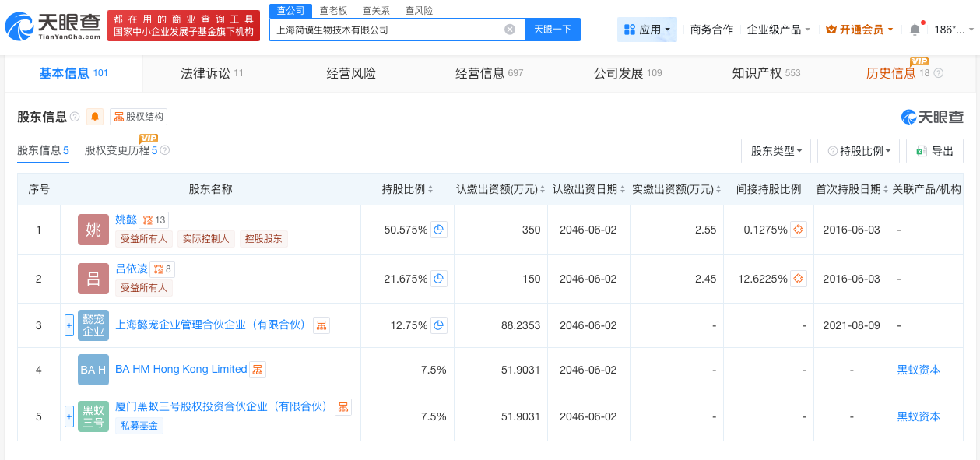980x460 pixels.
Task: Open the 持股比例 filter dropdown
Action: pyautogui.click(x=858, y=150)
